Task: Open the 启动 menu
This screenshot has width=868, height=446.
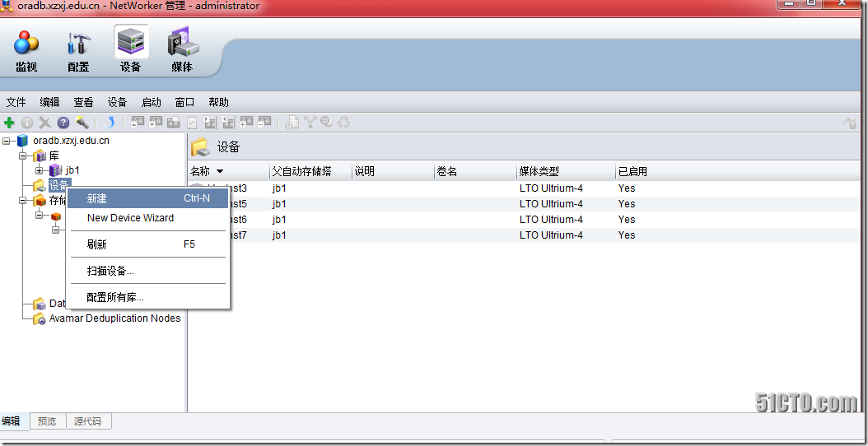Action: pos(152,102)
